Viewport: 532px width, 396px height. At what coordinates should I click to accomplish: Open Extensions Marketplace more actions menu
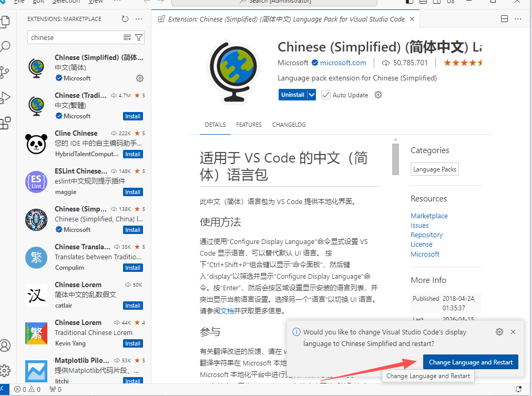(x=139, y=19)
